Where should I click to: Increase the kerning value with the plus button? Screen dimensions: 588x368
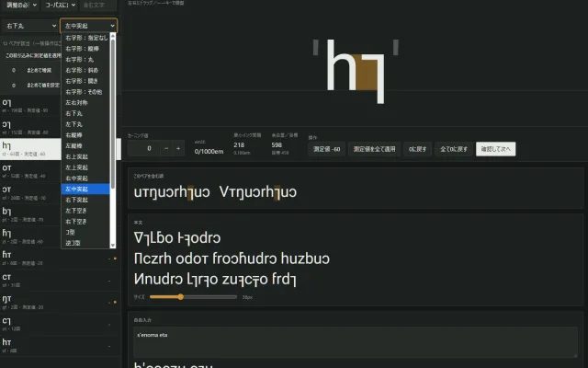click(178, 149)
